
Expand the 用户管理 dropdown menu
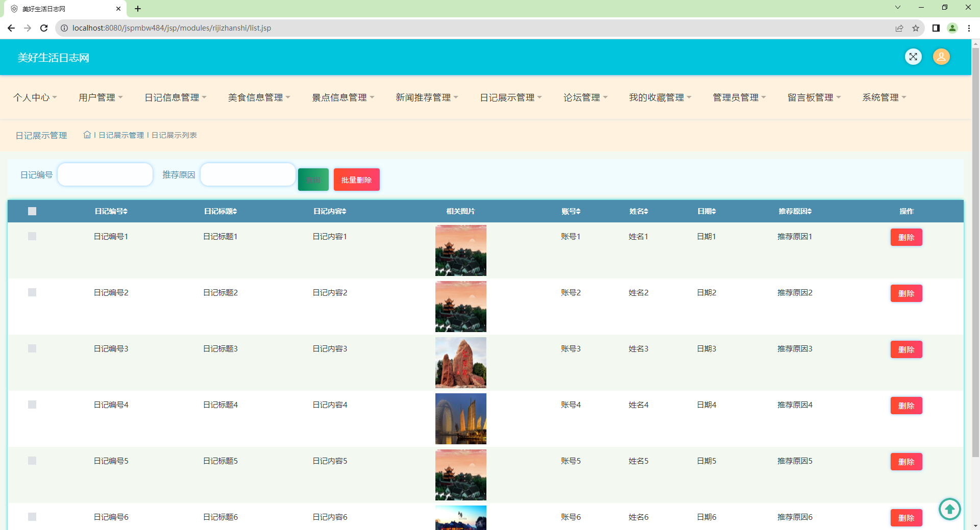click(101, 97)
